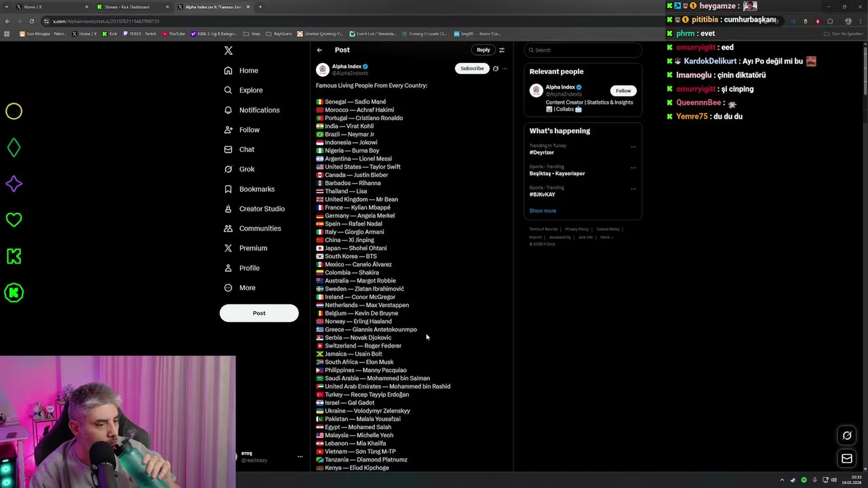This screenshot has height=488, width=868.
Task: Open Alpha Index avatar on the post
Action: coord(323,70)
